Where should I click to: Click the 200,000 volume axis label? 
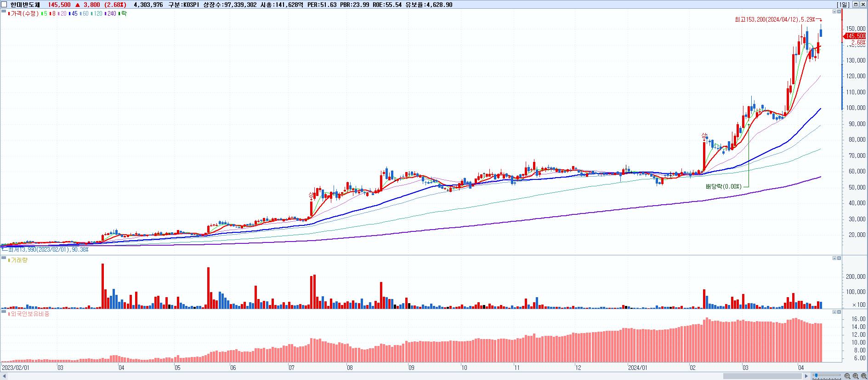[x=856, y=276]
